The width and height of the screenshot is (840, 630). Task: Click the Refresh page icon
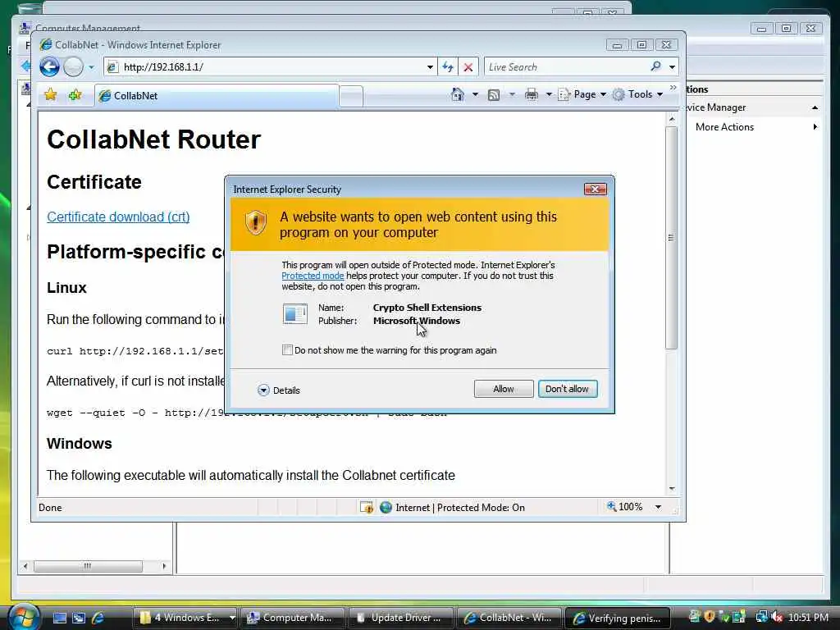448,67
